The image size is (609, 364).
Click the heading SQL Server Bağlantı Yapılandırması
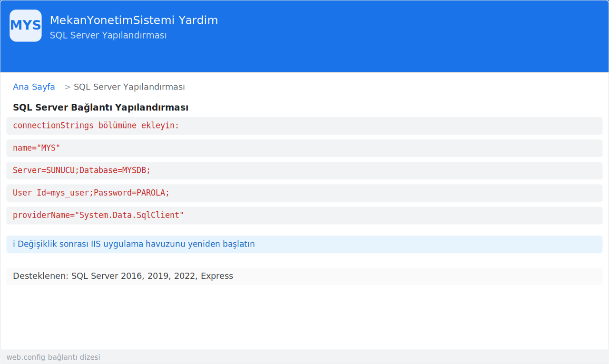coord(100,108)
